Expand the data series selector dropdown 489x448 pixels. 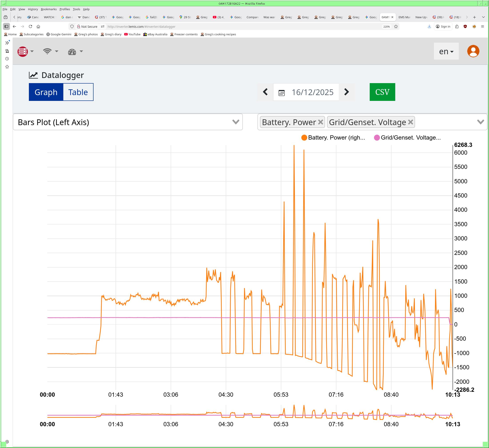point(480,122)
